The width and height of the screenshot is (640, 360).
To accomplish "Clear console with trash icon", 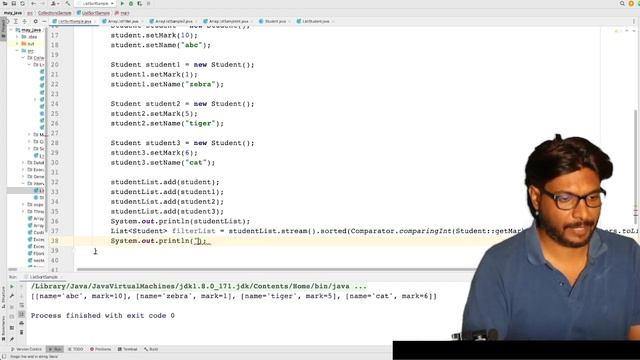I will (x=22, y=332).
